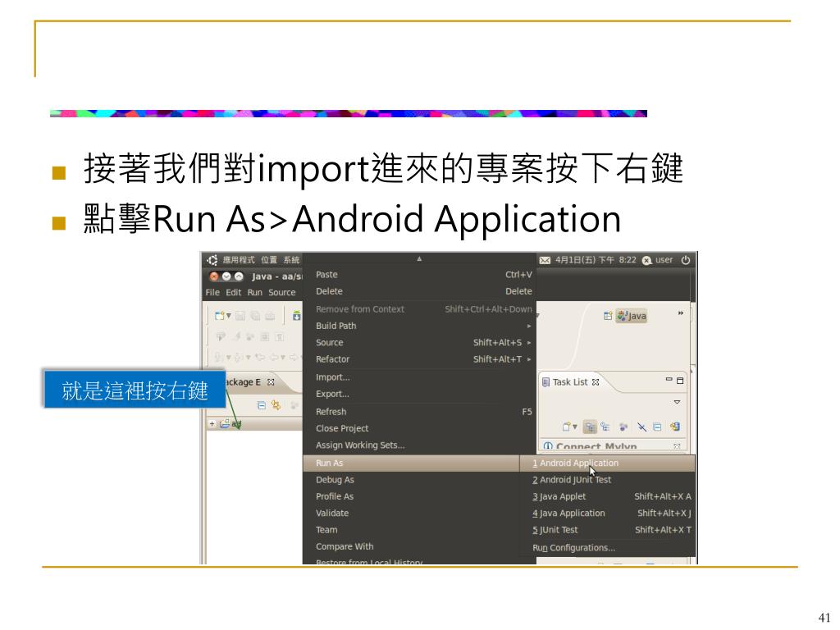Click the Android SDK manager download icon
This screenshot has height=630, width=840.
296,316
